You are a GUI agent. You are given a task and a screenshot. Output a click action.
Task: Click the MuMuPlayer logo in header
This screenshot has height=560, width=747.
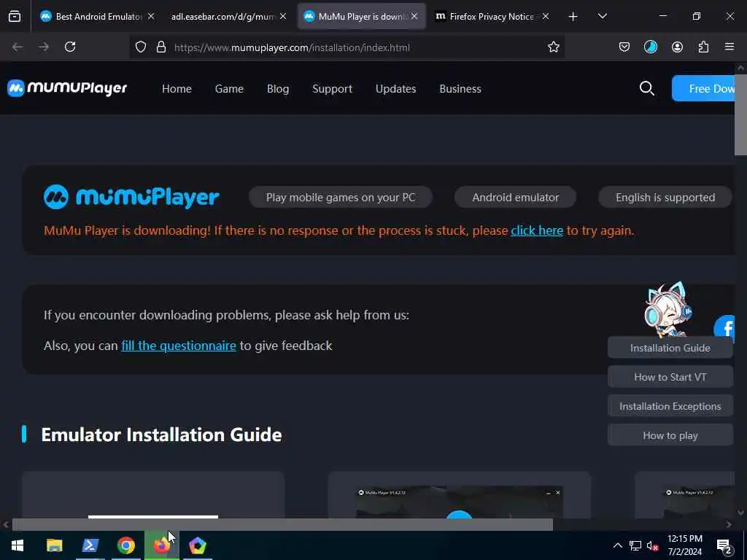pyautogui.click(x=67, y=88)
